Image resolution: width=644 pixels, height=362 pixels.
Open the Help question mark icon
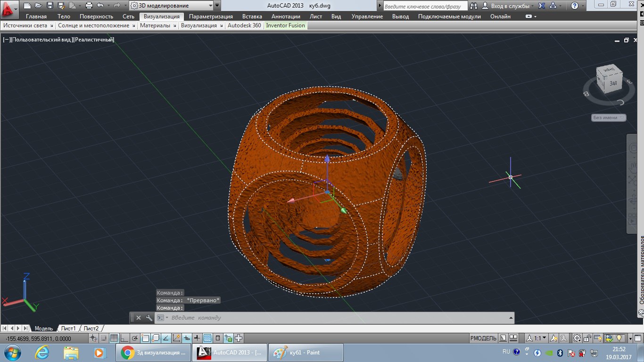click(x=574, y=6)
